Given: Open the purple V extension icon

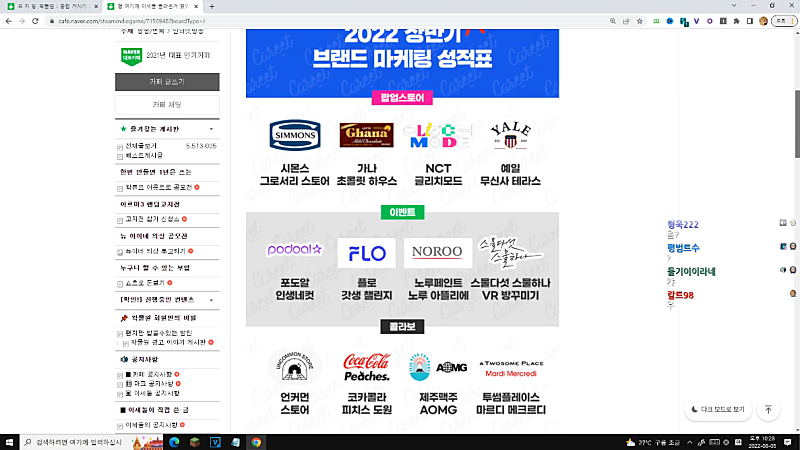Looking at the screenshot, I should pyautogui.click(x=696, y=21).
